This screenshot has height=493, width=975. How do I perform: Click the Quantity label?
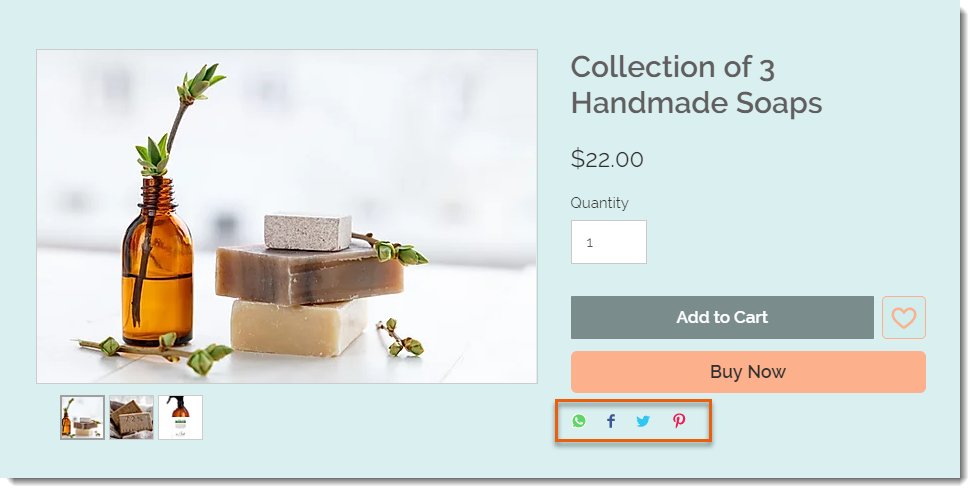click(599, 203)
